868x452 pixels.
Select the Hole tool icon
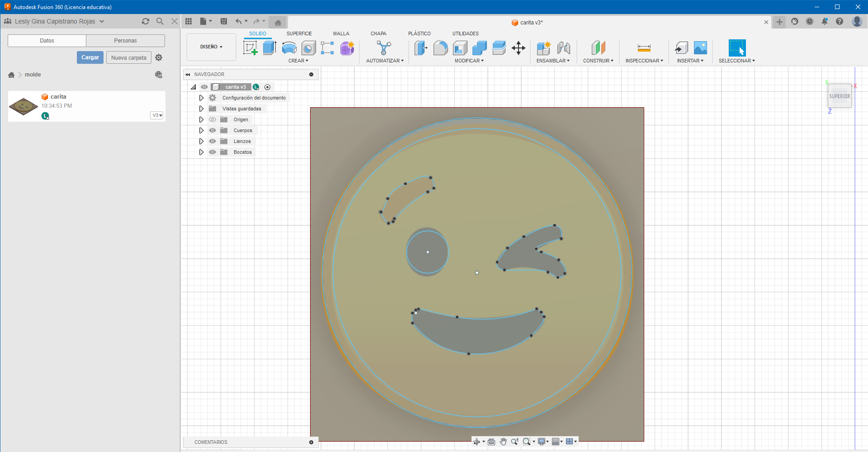pos(309,48)
